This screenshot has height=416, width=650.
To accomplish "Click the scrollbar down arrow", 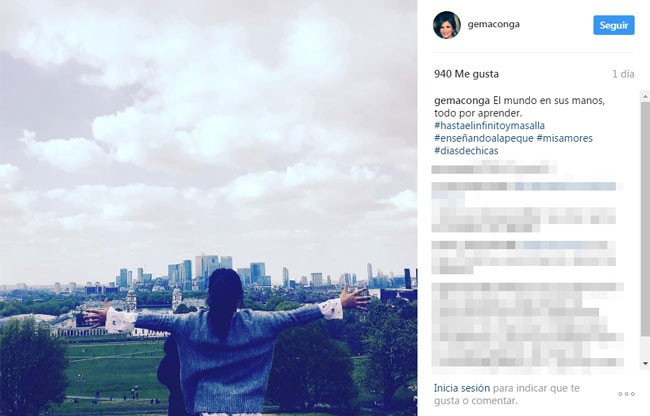I will click(x=645, y=364).
